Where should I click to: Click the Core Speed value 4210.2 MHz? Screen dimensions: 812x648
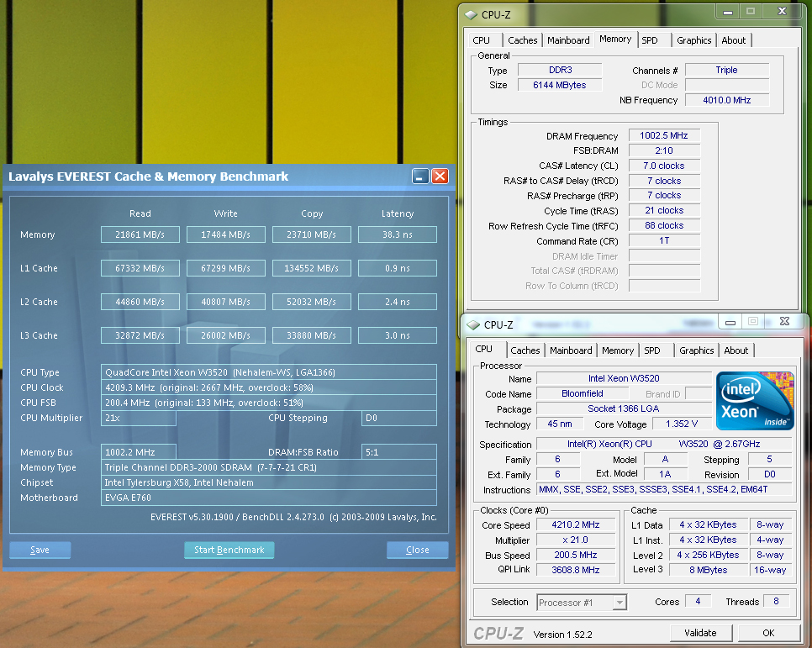point(576,524)
